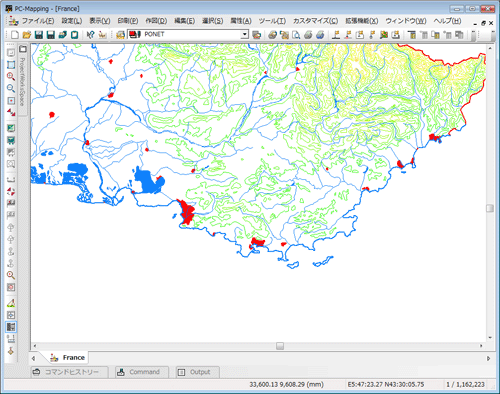The height and width of the screenshot is (394, 500).
Task: Click the bottom-most icon on the left toolbar
Action: pos(11,351)
